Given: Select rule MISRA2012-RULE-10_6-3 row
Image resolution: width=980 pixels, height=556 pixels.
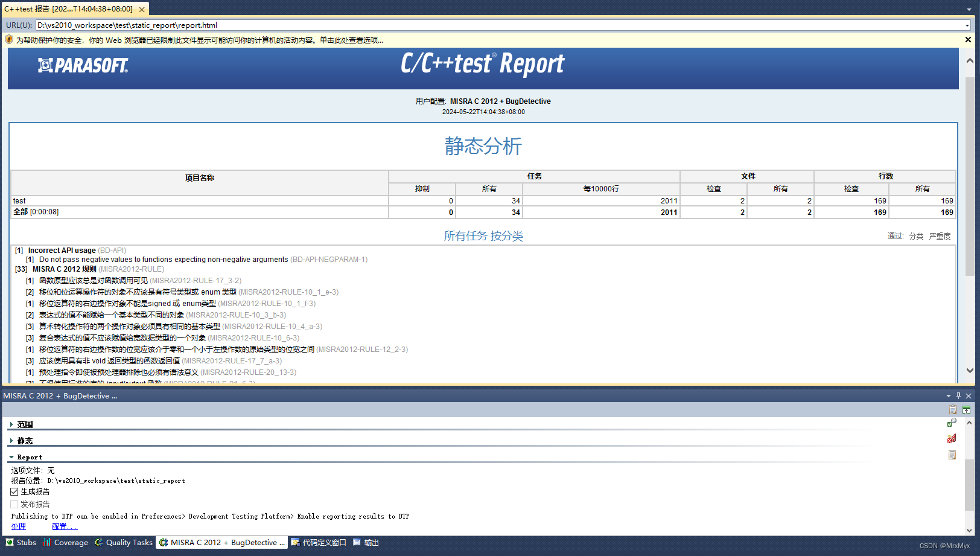Looking at the screenshot, I should [162, 338].
